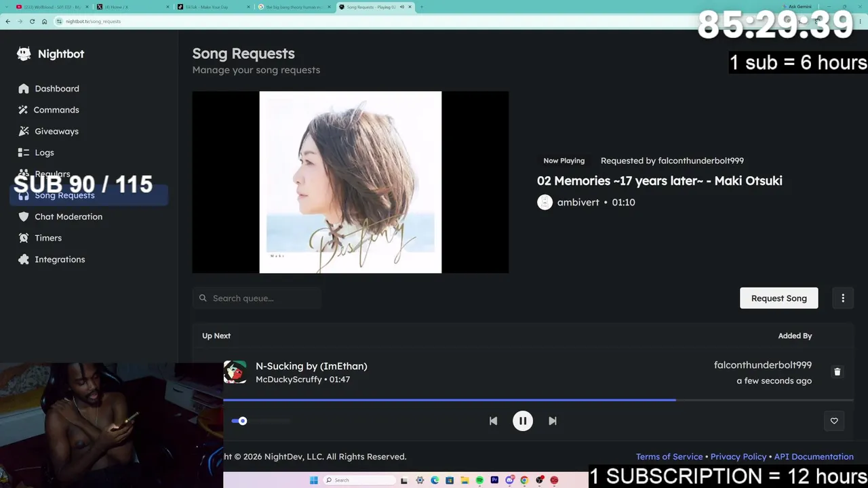Open a new browser tab
Screen dimensions: 868x488
421,7
